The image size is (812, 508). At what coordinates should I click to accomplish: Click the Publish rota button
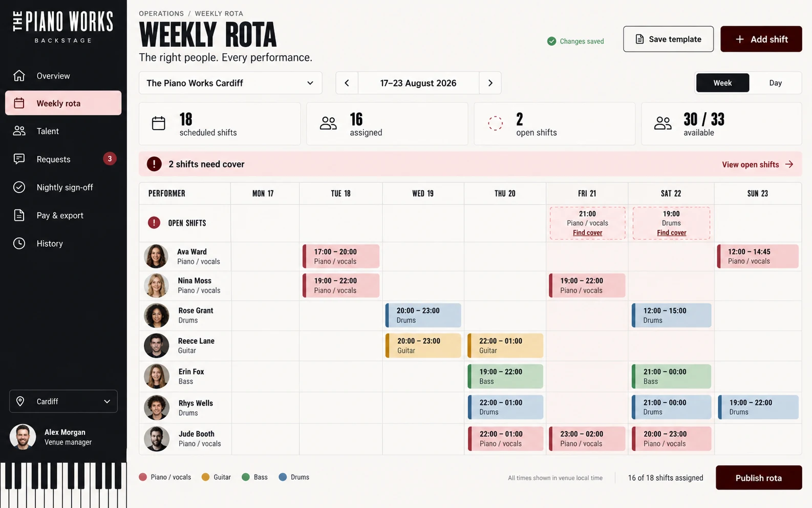pos(759,477)
